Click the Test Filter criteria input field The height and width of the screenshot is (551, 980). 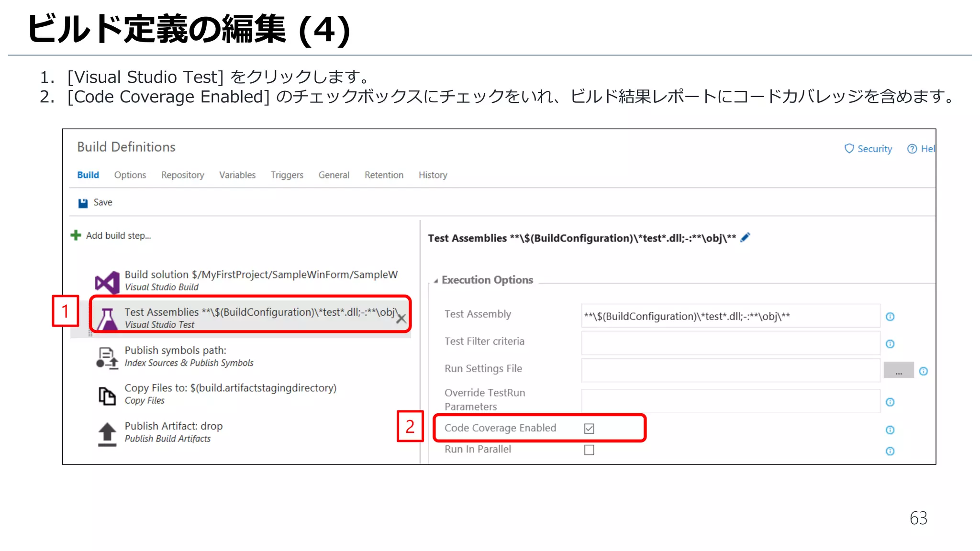click(x=731, y=343)
